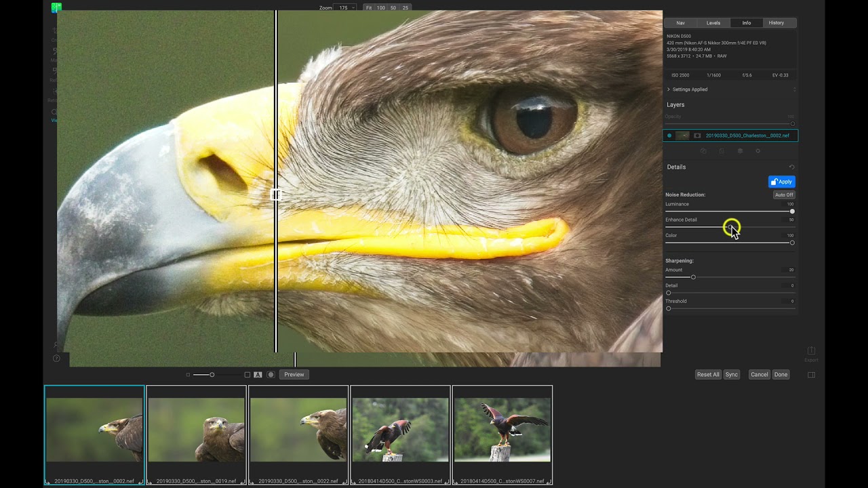This screenshot has height=488, width=868.
Task: Click the copy layer icon under the layer
Action: [703, 151]
